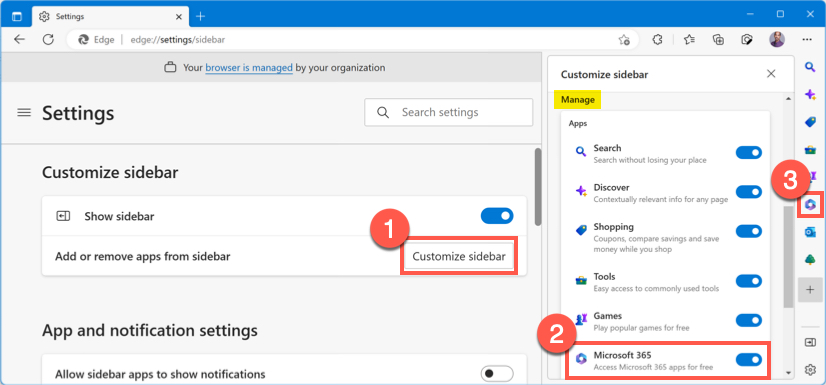This screenshot has width=826, height=385.
Task: Open the Settings hamburger menu
Action: tap(24, 113)
